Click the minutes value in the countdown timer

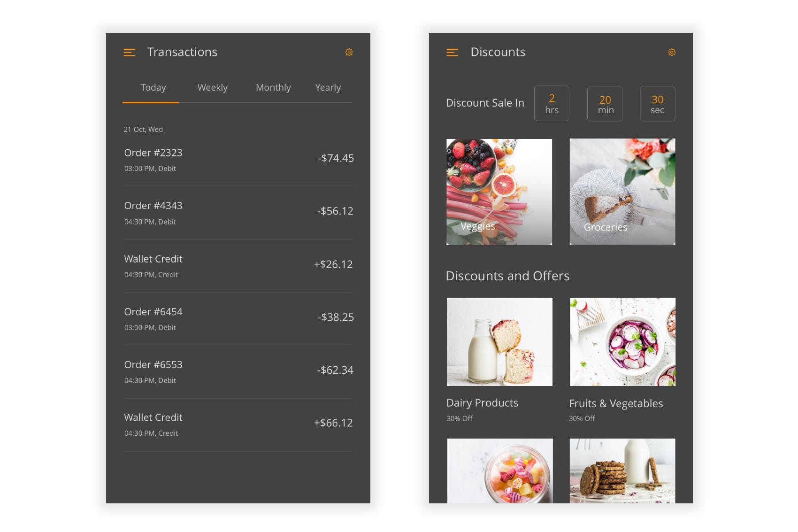[x=605, y=103]
